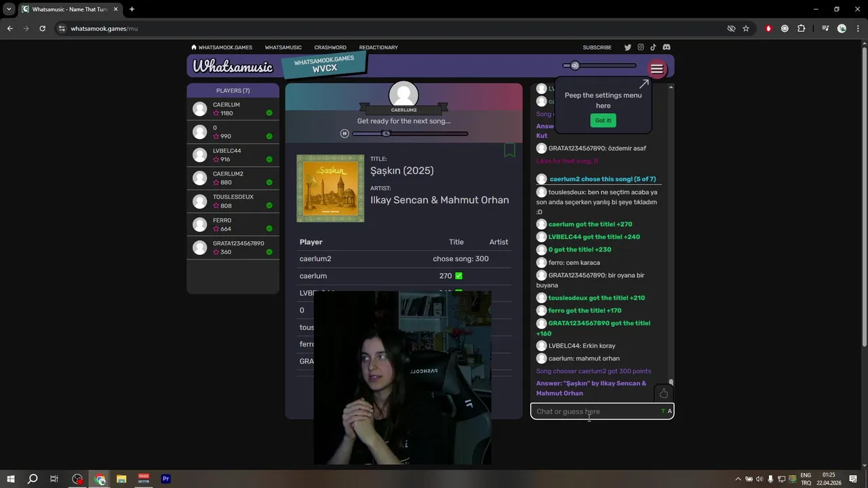The image size is (868, 488).
Task: Open the Instagram link icon
Action: pos(640,47)
